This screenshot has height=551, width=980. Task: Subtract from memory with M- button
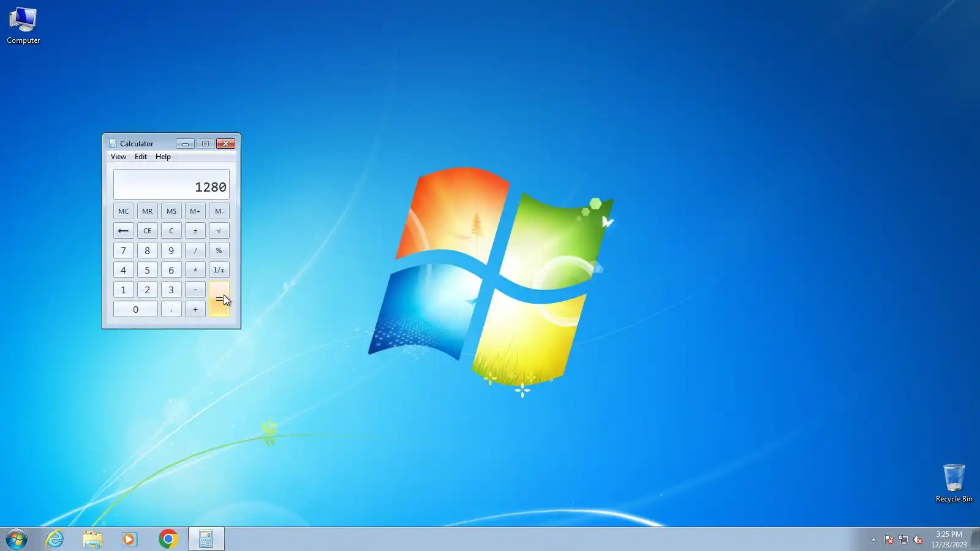pyautogui.click(x=219, y=211)
